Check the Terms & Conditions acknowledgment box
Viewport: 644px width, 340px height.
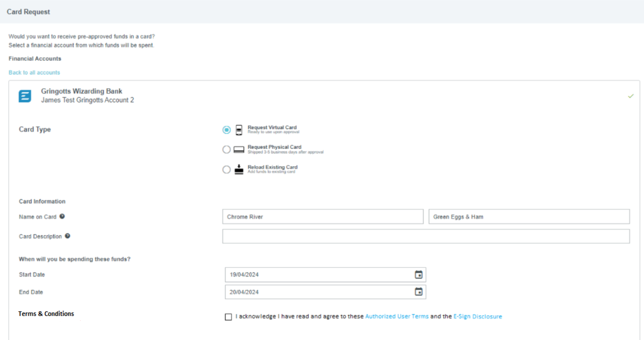coord(229,317)
